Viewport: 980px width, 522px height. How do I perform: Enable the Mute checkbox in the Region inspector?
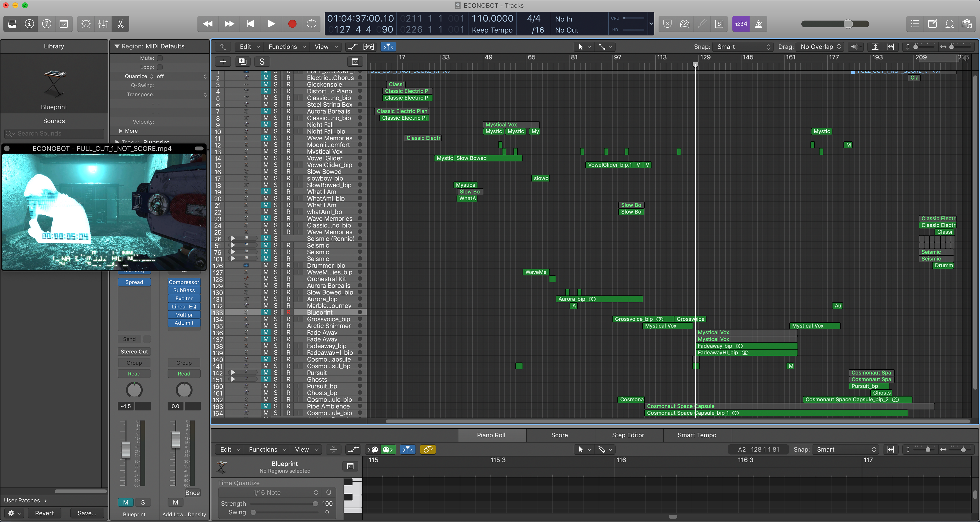160,58
